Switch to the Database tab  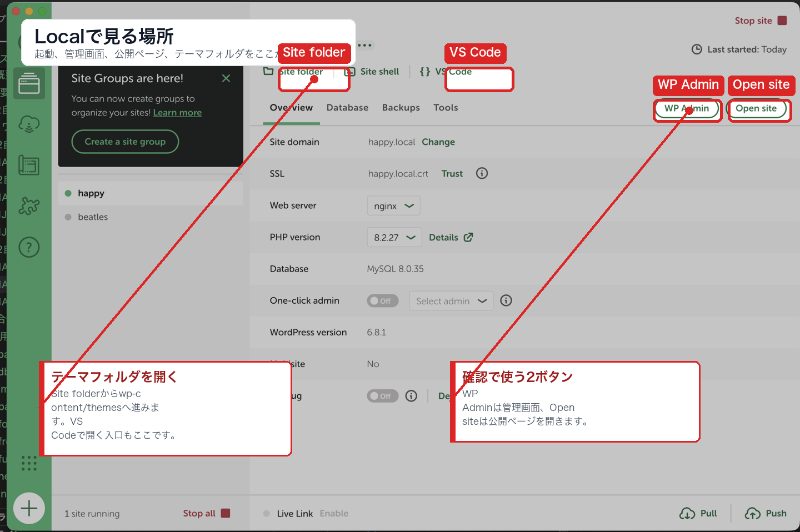click(347, 108)
